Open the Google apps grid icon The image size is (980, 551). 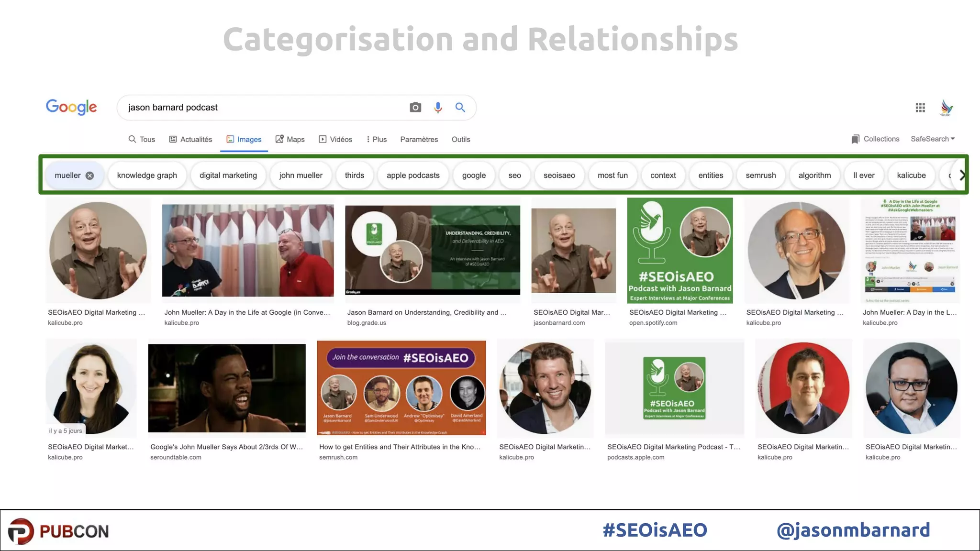coord(920,108)
